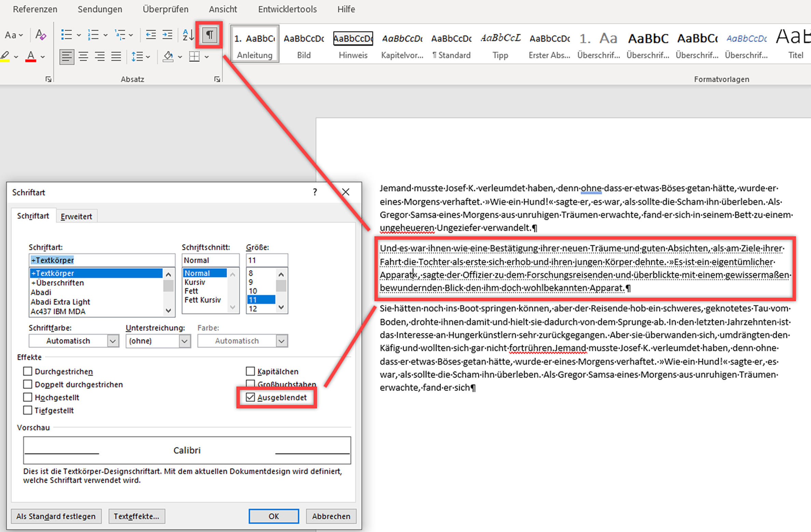The height and width of the screenshot is (532, 811).
Task: Click the sort A-Z icon
Action: pos(188,34)
